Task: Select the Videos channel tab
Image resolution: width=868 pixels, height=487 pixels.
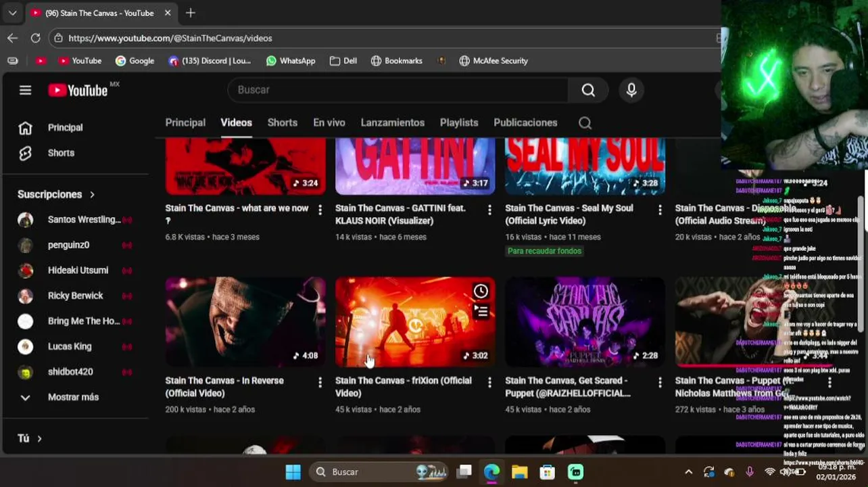Action: tap(236, 122)
